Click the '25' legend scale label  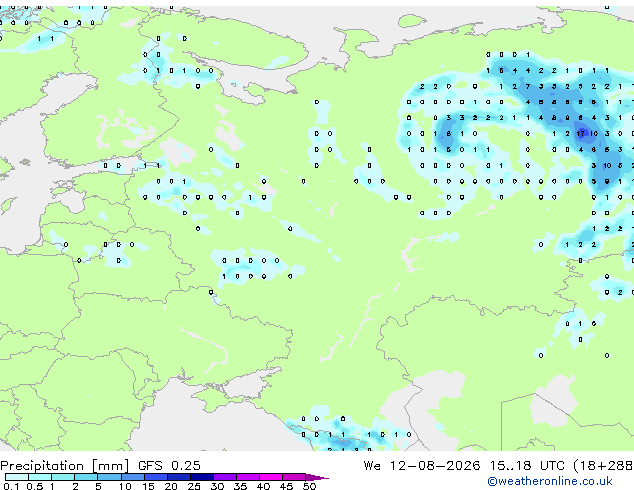(x=194, y=486)
